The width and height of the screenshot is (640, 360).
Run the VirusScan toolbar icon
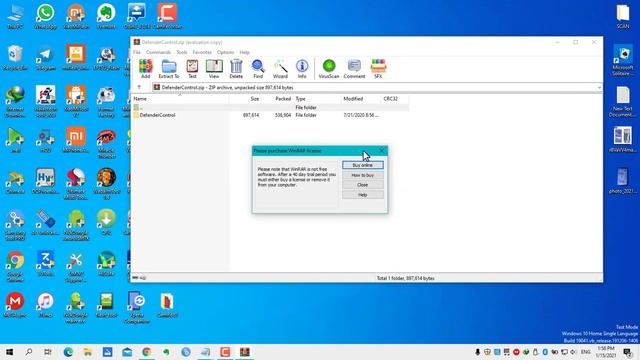click(x=329, y=69)
